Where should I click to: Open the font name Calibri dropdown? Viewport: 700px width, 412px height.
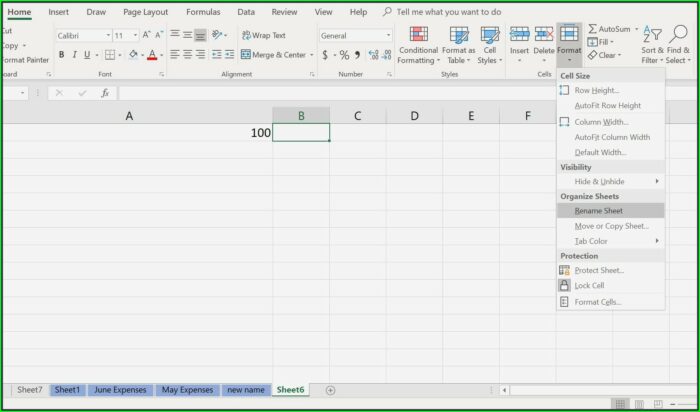(x=108, y=35)
